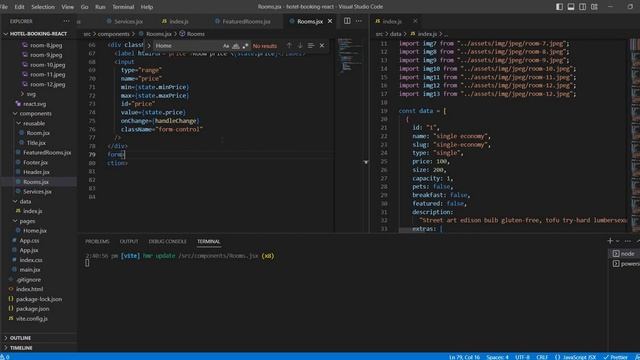Expand the TIMELINE section

click(21, 348)
